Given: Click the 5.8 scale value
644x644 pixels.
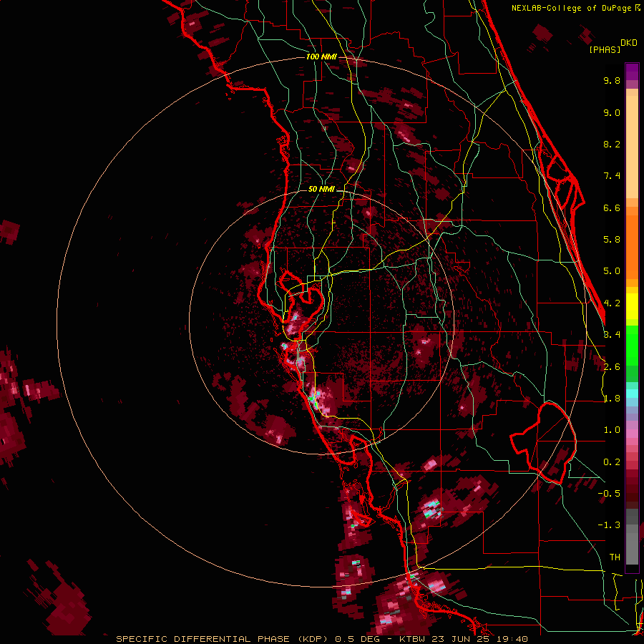Looking at the screenshot, I should coord(612,240).
